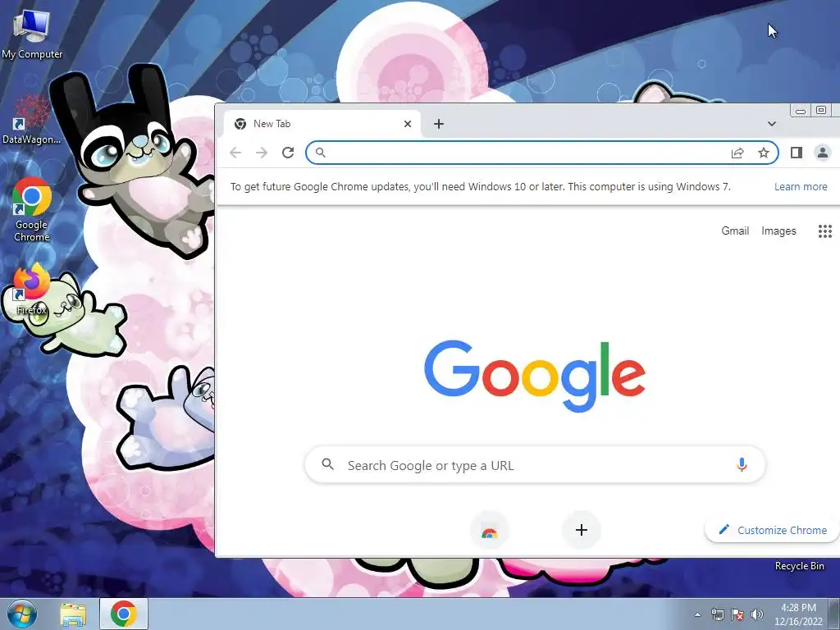Start voice search with microphone icon
The width and height of the screenshot is (840, 630).
[x=742, y=464]
